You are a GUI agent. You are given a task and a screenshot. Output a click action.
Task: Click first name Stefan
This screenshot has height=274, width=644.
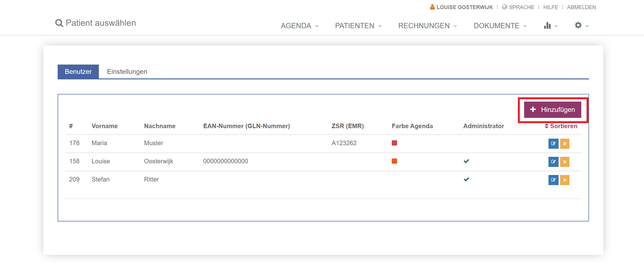click(x=101, y=180)
